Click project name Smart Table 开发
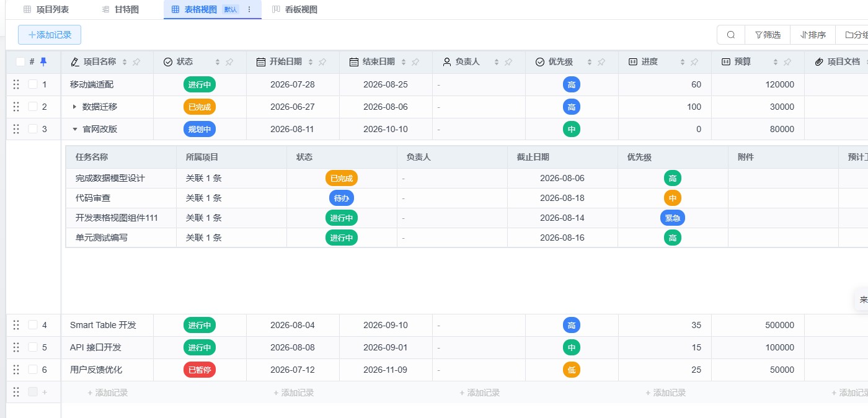Image resolution: width=868 pixels, height=418 pixels. pyautogui.click(x=103, y=325)
